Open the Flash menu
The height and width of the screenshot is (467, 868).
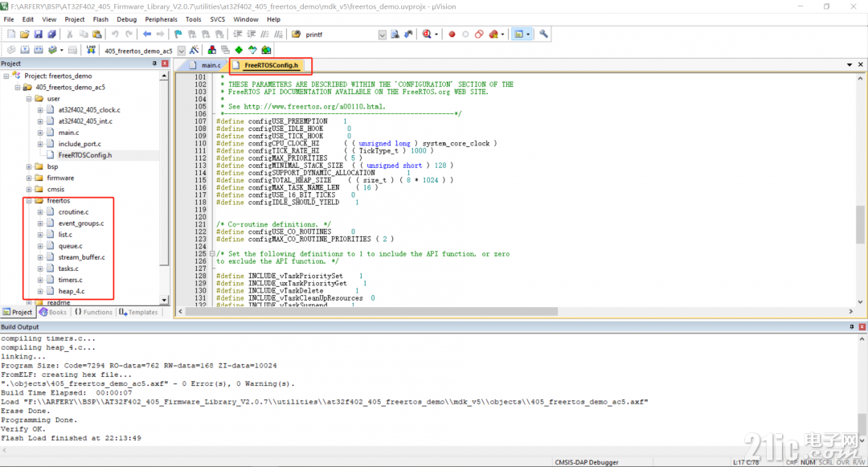coord(100,19)
